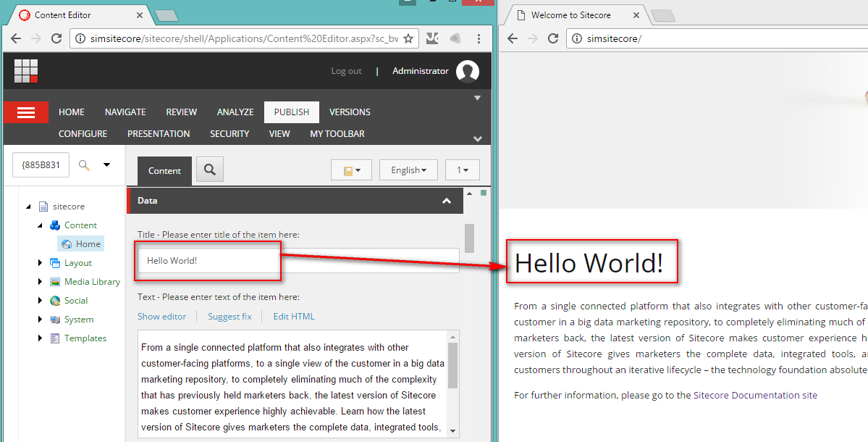Screen dimensions: 868x442
Task: Click the extension icon next to the star
Action: pos(432,38)
